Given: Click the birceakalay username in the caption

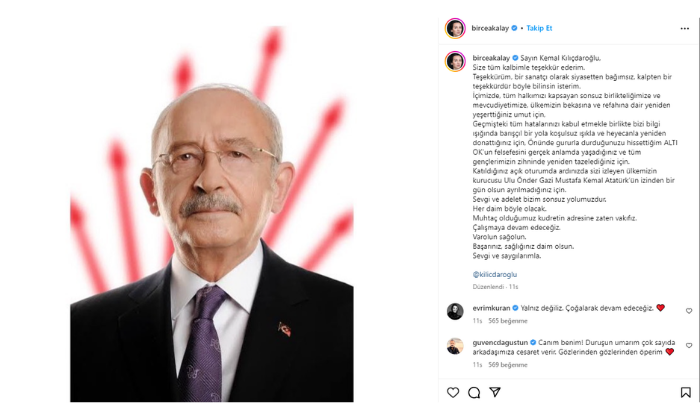Looking at the screenshot, I should (x=491, y=58).
